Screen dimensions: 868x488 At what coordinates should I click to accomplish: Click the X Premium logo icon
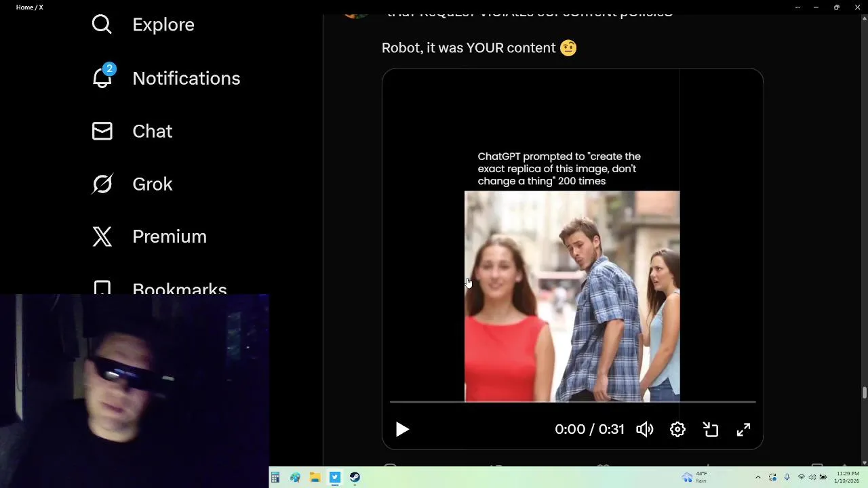(x=102, y=237)
